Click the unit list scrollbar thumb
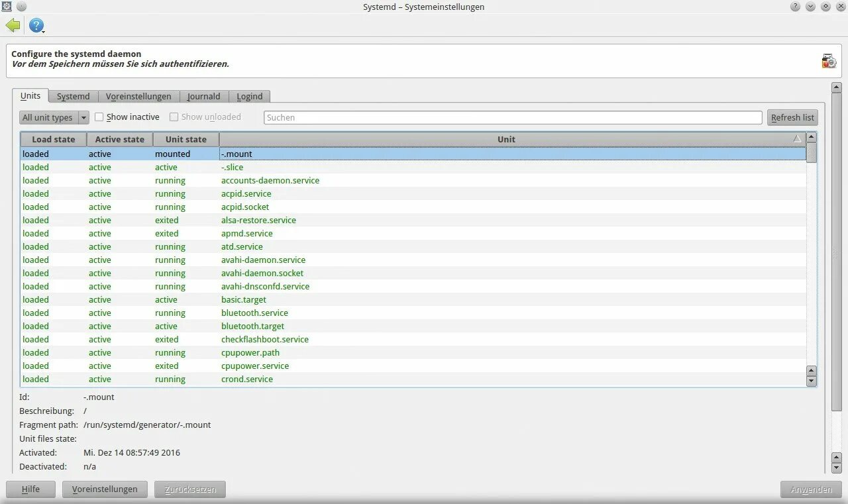This screenshot has height=504, width=848. (x=811, y=152)
